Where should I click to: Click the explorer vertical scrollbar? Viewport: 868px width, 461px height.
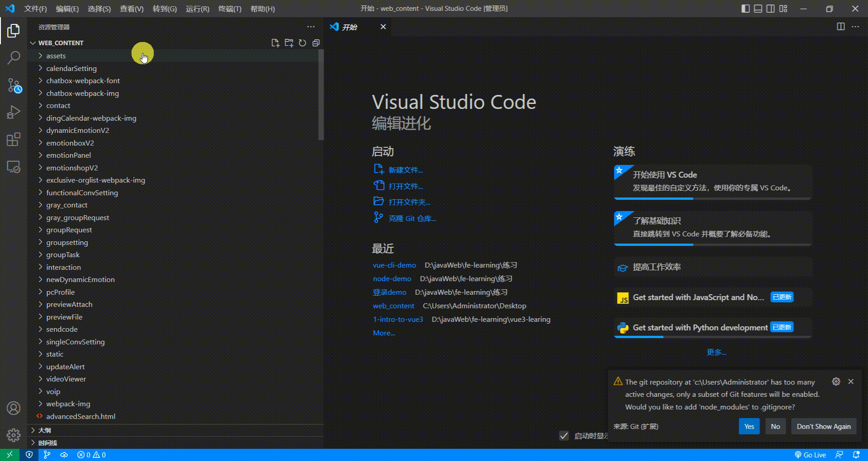click(321, 95)
